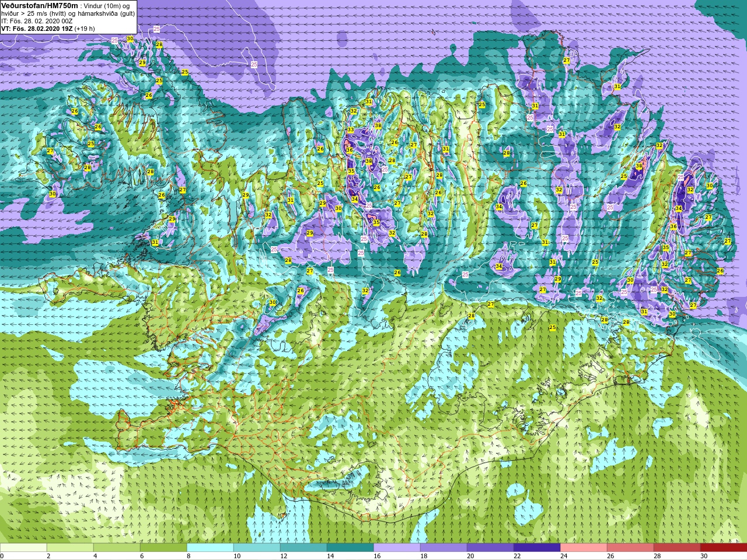The width and height of the screenshot is (747, 560).
Task: Click the 'hviður > 25 m/s (hvítt)' description line
Action: pyautogui.click(x=68, y=13)
